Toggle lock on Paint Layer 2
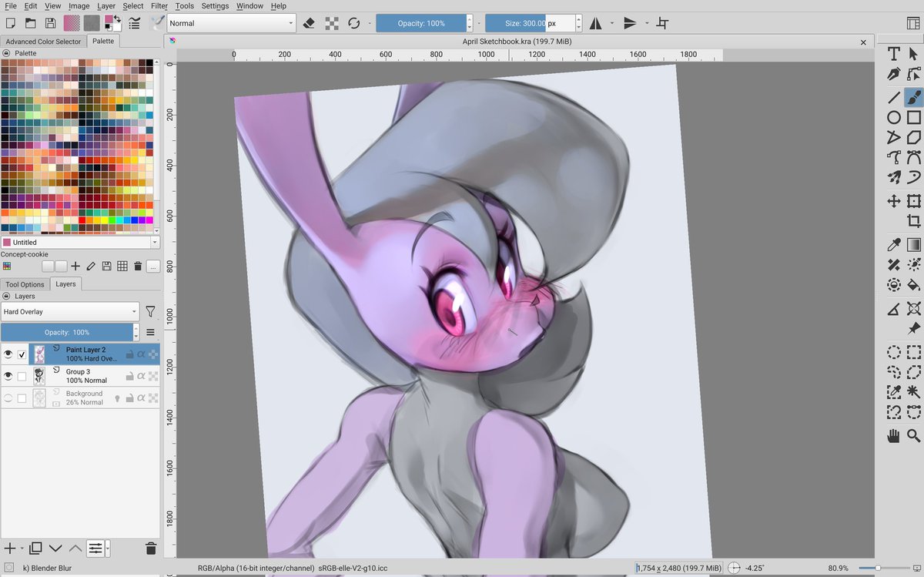This screenshot has width=924, height=577. tap(130, 354)
